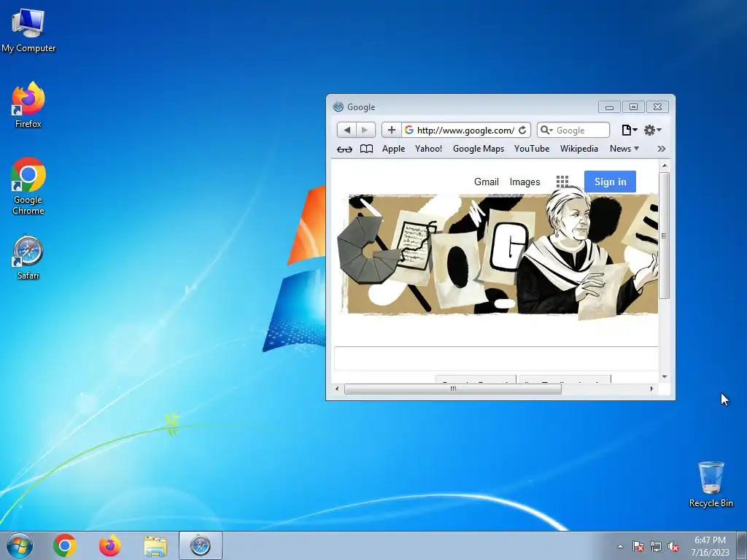Open the Apple bookmark
Screen dimensions: 747x560
pos(393,149)
